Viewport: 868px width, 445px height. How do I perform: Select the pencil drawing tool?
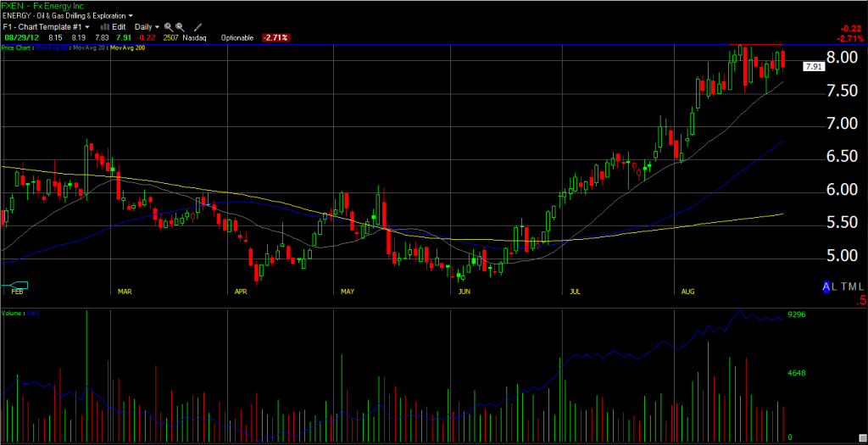pyautogui.click(x=198, y=26)
